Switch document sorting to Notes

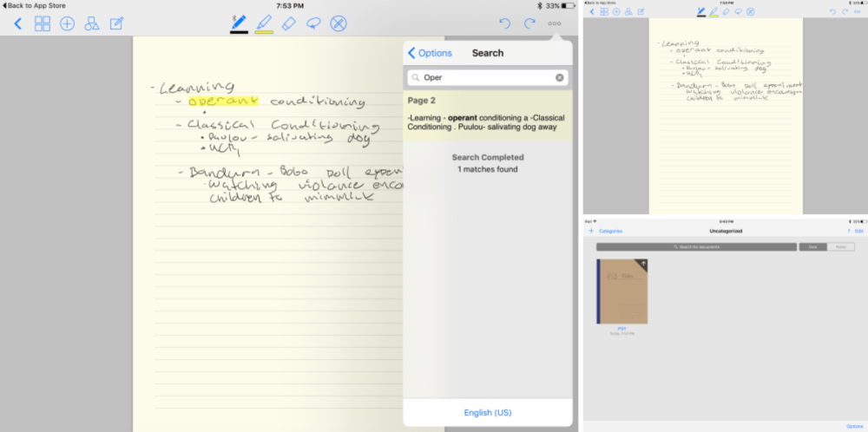[x=838, y=247]
